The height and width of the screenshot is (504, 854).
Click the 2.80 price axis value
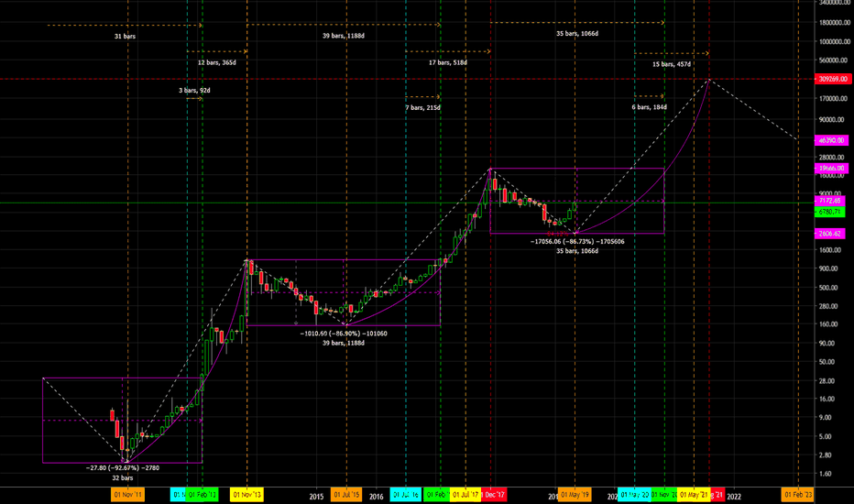click(827, 455)
